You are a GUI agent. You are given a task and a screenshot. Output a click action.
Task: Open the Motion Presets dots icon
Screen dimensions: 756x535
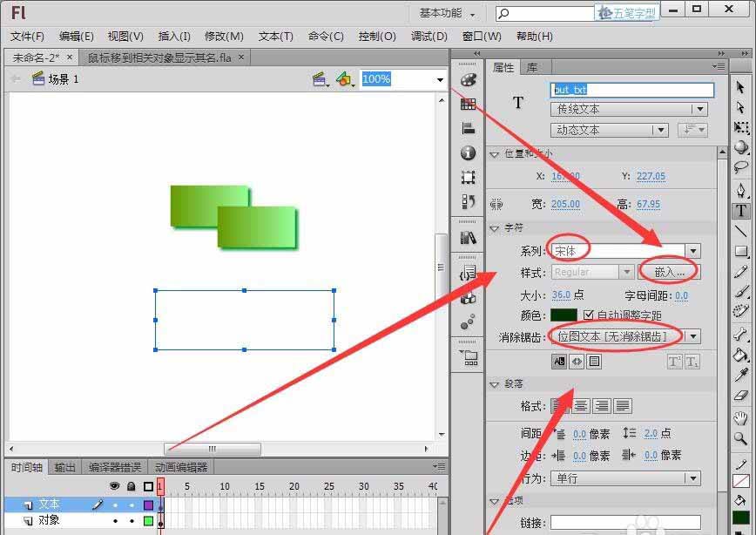[468, 322]
